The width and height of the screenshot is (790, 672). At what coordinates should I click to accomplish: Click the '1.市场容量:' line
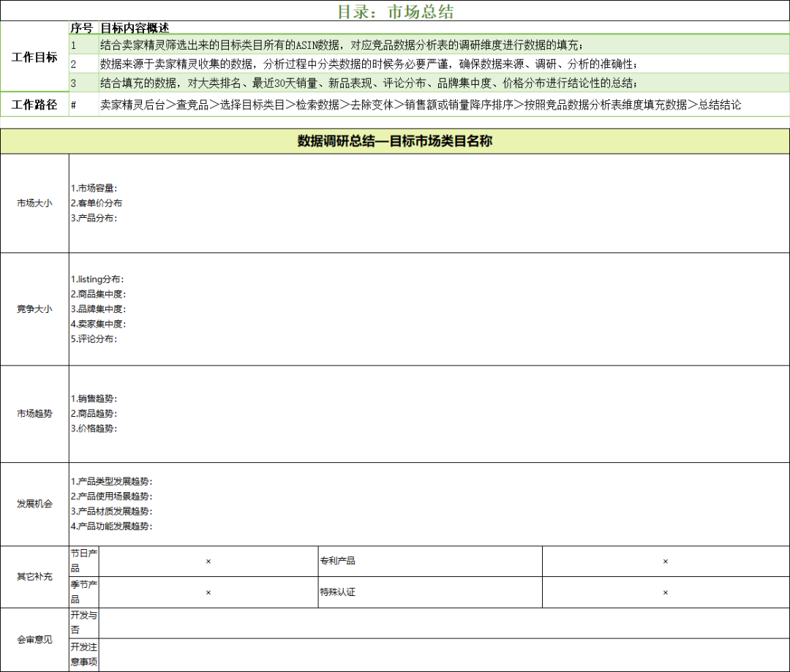coord(94,189)
